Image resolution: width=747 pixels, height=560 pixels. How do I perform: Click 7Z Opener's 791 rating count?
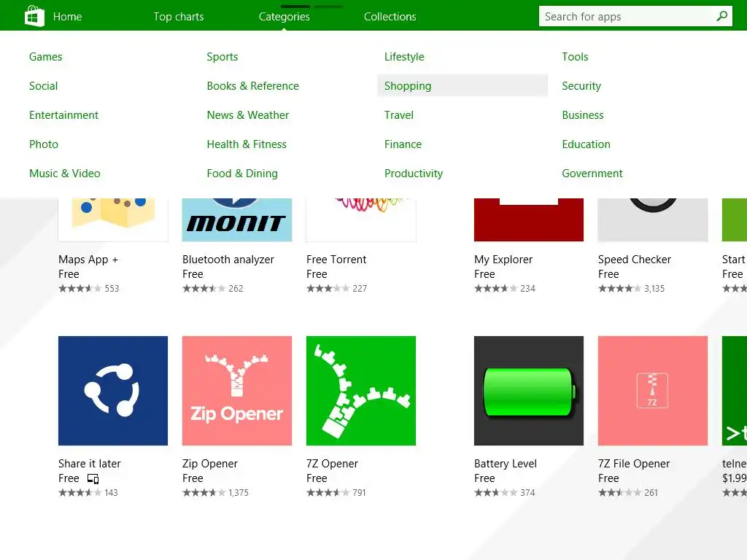click(x=359, y=493)
